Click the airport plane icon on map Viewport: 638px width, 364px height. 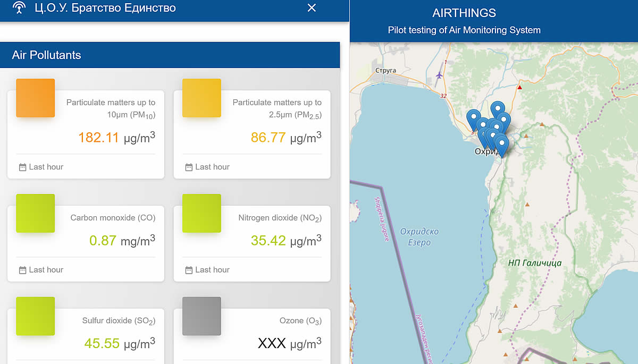point(439,75)
